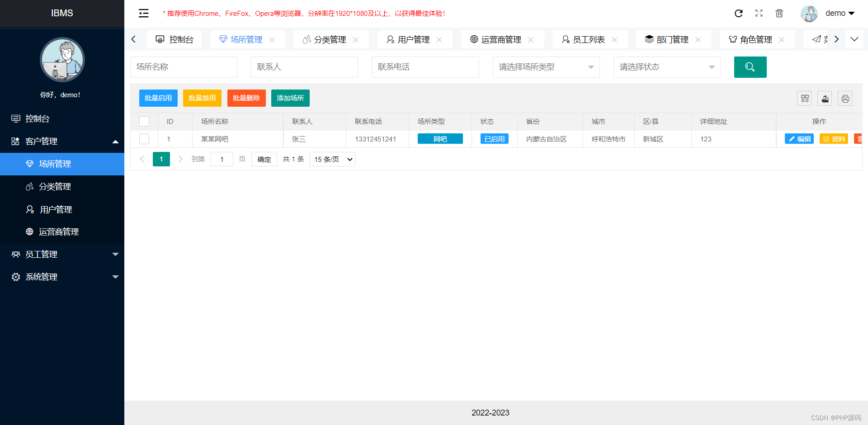Screen dimensions: 868x425
Task: Click the sidebar user avatar image
Action: (62, 60)
